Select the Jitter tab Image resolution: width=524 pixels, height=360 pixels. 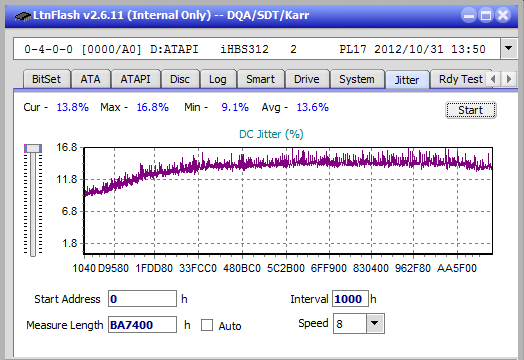pos(407,80)
